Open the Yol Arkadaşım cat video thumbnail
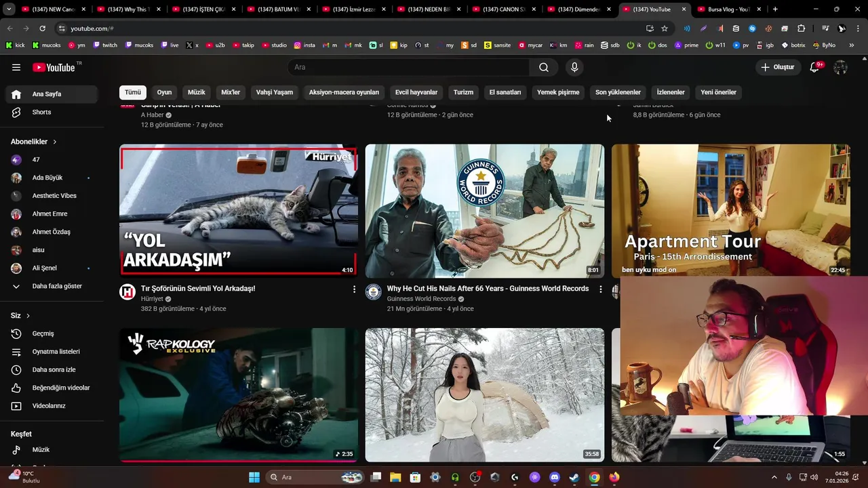Screen dimensions: 868x488 (x=239, y=210)
